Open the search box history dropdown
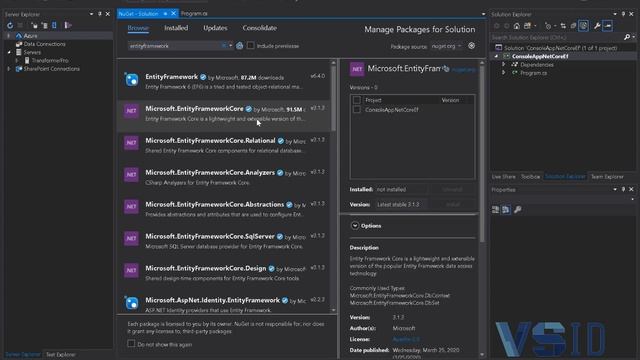This screenshot has width=640, height=360. [231, 46]
